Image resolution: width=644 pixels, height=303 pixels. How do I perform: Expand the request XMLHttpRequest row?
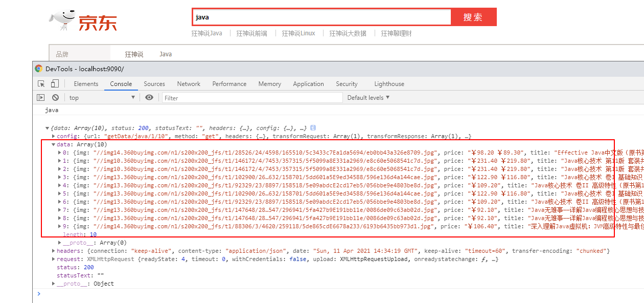(x=54, y=259)
